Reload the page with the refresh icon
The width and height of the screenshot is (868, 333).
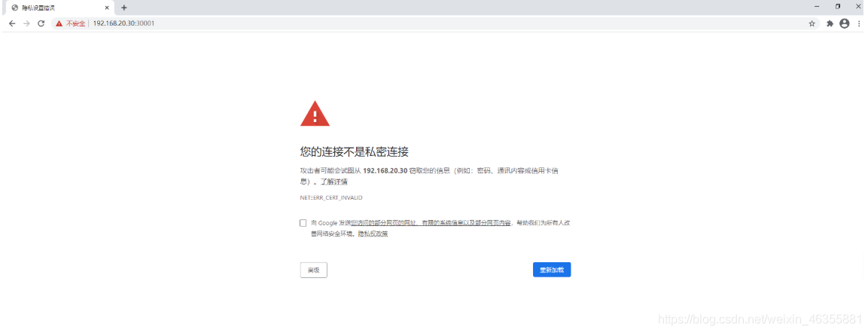click(x=41, y=23)
